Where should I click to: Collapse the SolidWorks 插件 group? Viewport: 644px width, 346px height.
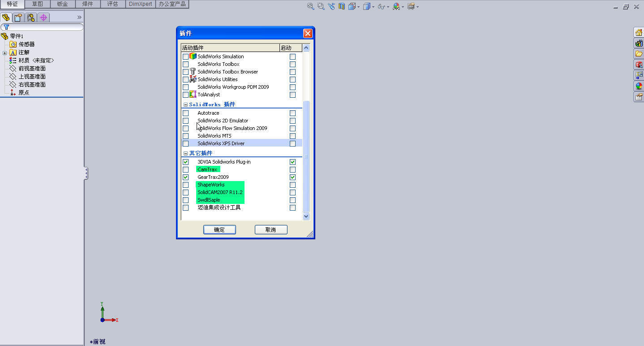185,104
